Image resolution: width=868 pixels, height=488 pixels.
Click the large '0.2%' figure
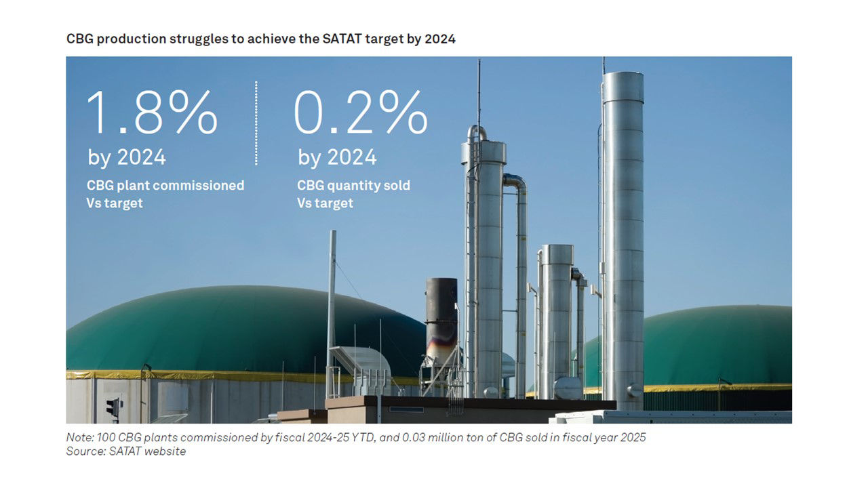point(361,112)
